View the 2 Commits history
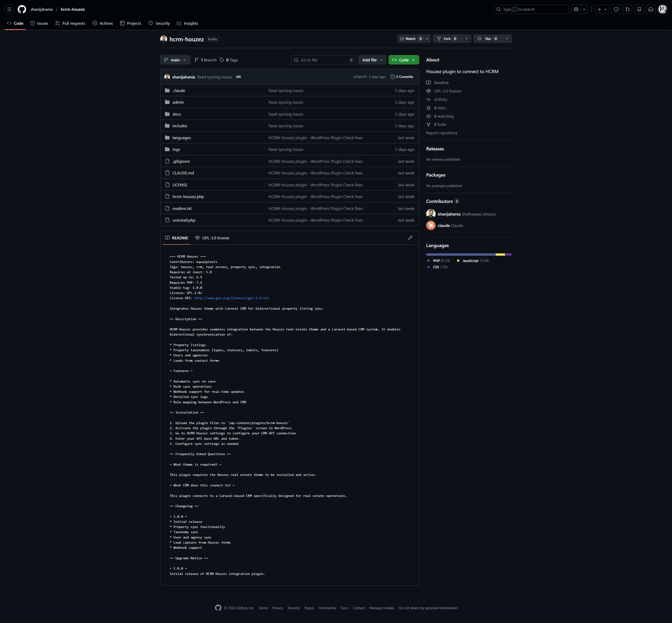This screenshot has height=623, width=672. [x=402, y=77]
